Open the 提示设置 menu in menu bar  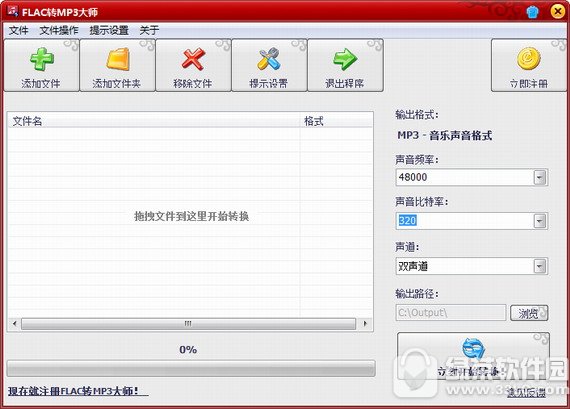[x=109, y=30]
